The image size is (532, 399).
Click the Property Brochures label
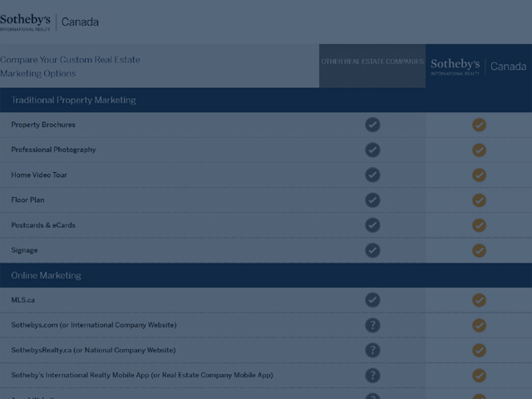tap(43, 125)
